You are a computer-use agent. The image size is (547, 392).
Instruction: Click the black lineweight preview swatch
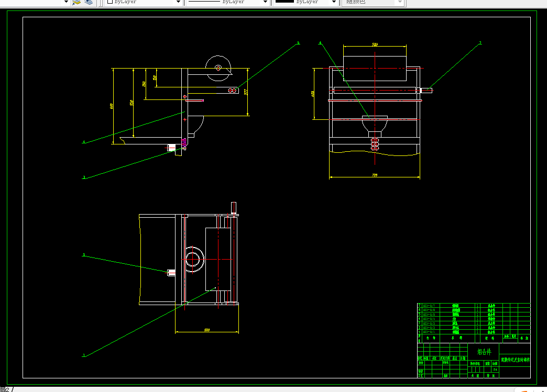(285, 2)
